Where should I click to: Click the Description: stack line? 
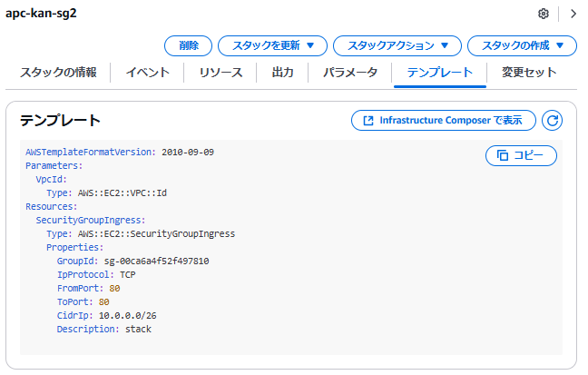pos(103,330)
